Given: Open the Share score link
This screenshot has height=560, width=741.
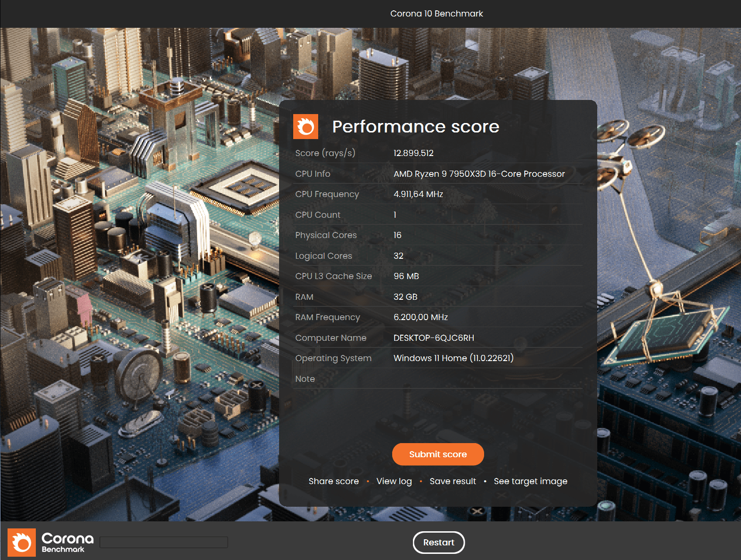Looking at the screenshot, I should pyautogui.click(x=334, y=481).
